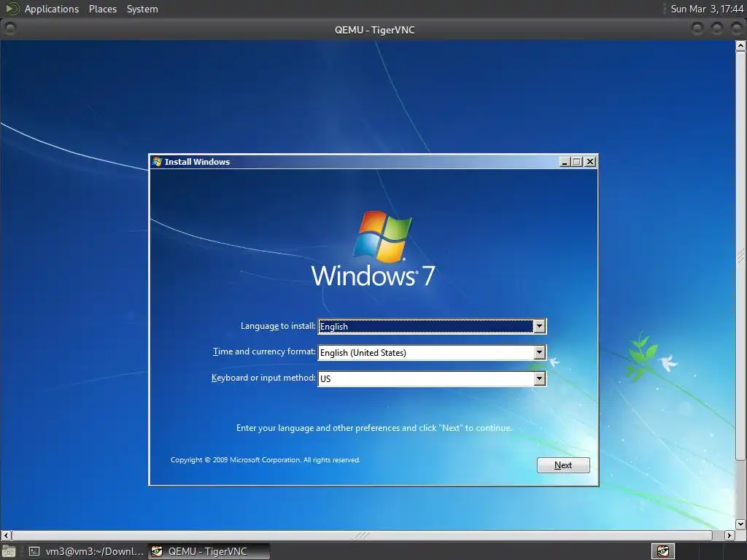
Task: Click the Install Windows title bar icon
Action: 158,162
